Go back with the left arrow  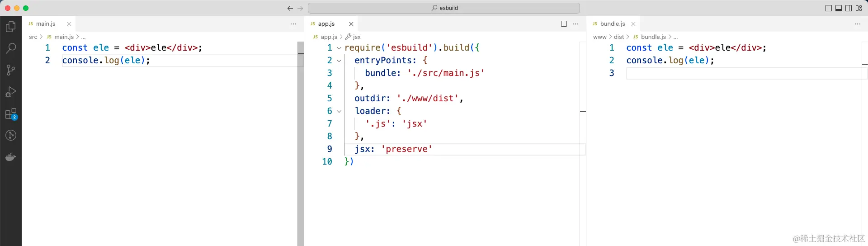click(290, 8)
